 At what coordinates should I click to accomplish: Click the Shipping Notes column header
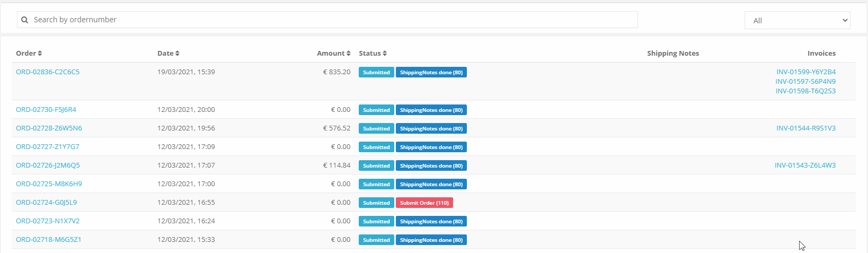pyautogui.click(x=673, y=54)
